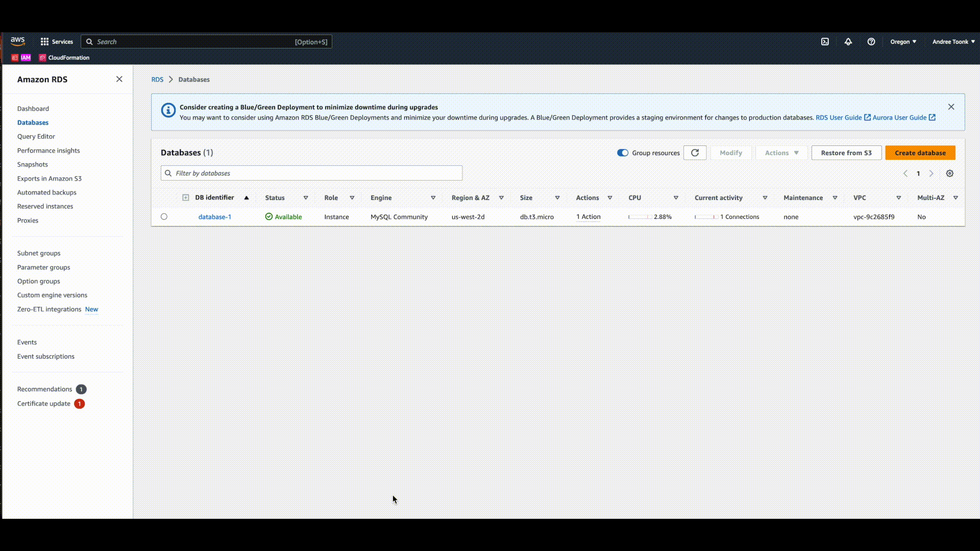
Task: Click the AWS Services grid icon
Action: tap(44, 41)
